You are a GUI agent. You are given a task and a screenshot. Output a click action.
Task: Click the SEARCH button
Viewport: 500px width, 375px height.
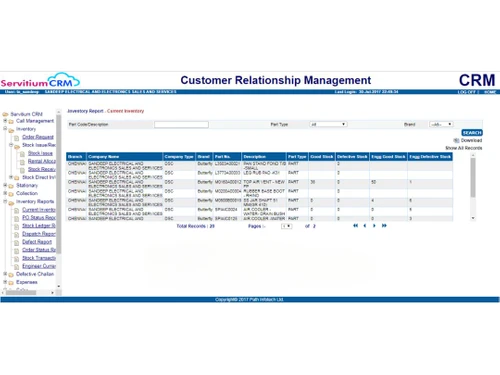(472, 133)
